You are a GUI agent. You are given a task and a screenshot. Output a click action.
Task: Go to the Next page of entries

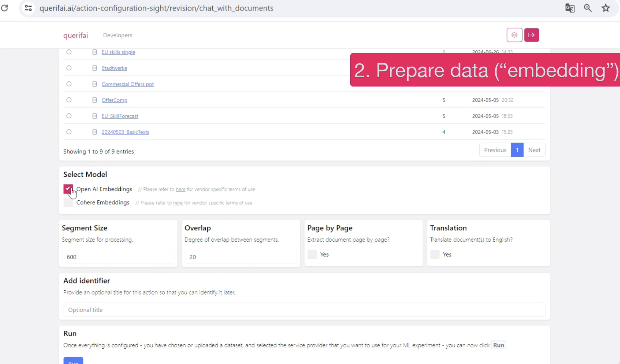click(x=534, y=150)
